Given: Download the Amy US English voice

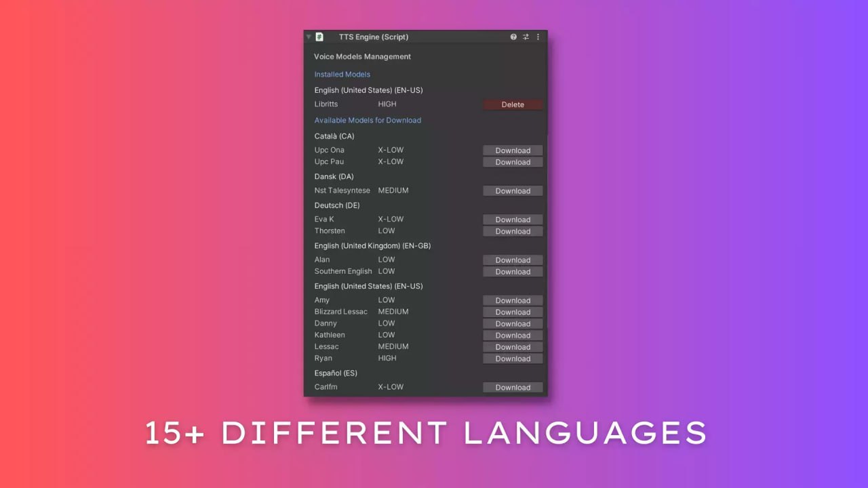Looking at the screenshot, I should coord(512,300).
